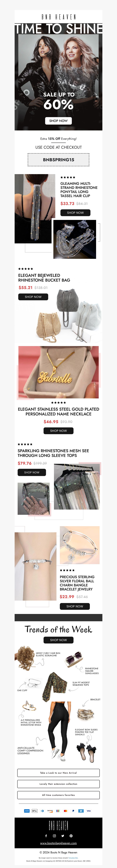117x868 pixels.
Task: Open Take a Look to our New Arrival
Action: (x=58, y=773)
